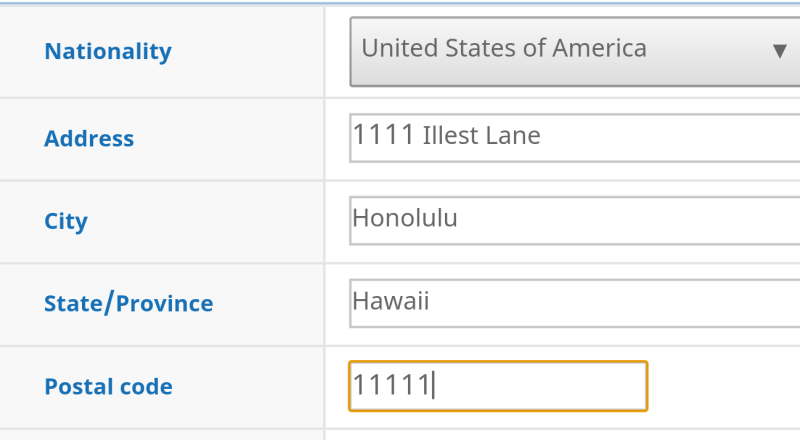The height and width of the screenshot is (440, 800).
Task: Click the Nationality label
Action: pyautogui.click(x=108, y=51)
